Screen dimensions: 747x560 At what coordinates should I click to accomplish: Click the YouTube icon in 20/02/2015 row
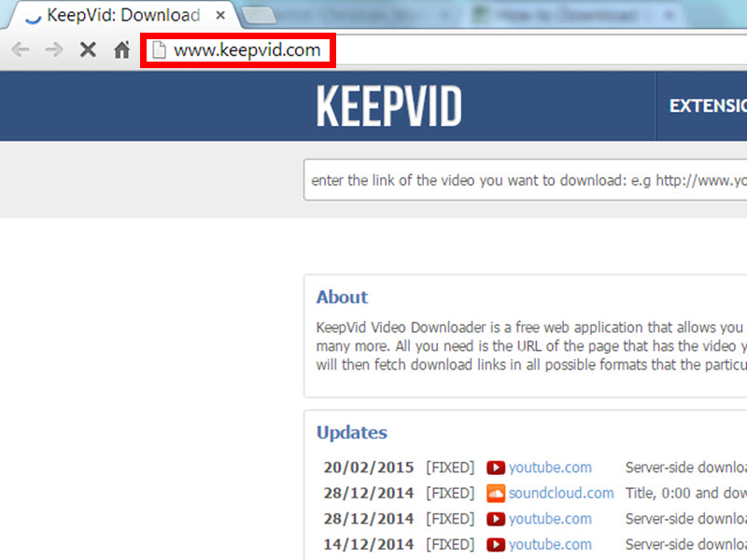tap(496, 468)
